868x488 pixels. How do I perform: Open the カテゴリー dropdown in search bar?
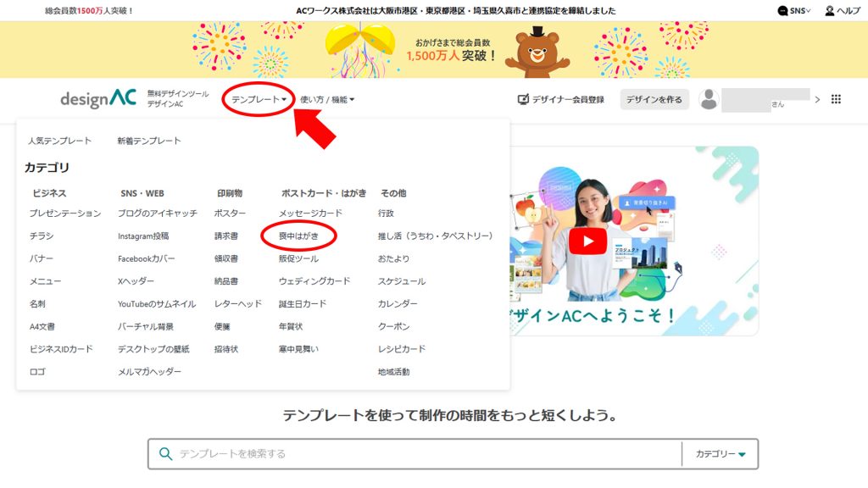721,454
